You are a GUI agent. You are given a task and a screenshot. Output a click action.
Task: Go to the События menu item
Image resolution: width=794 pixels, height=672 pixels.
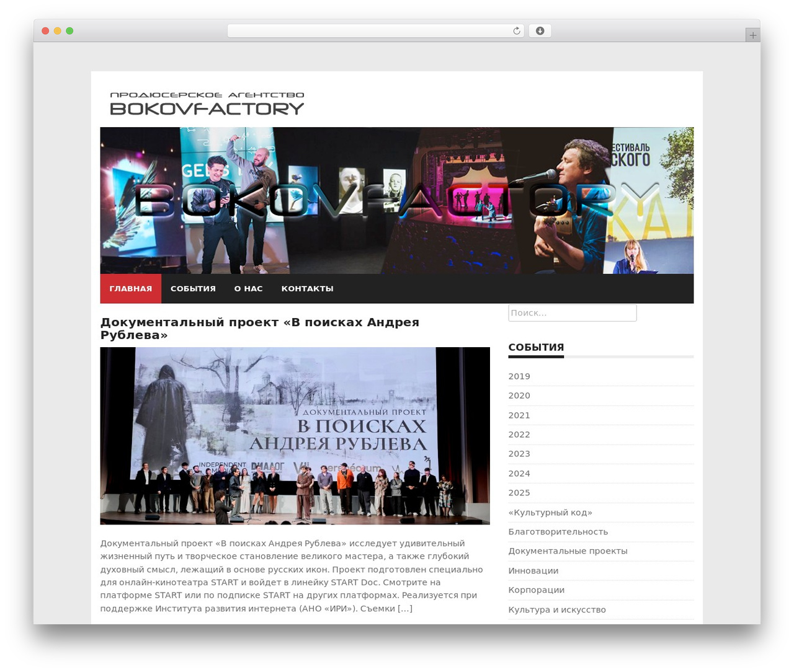tap(193, 289)
